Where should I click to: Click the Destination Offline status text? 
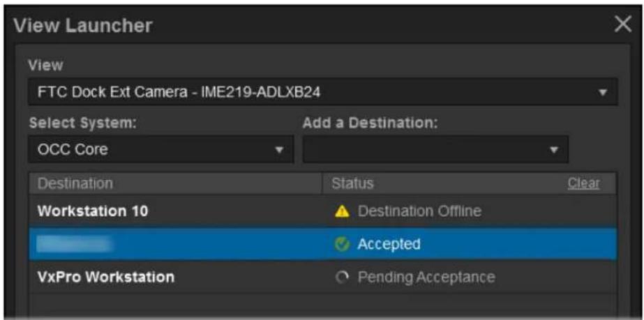pyautogui.click(x=419, y=211)
